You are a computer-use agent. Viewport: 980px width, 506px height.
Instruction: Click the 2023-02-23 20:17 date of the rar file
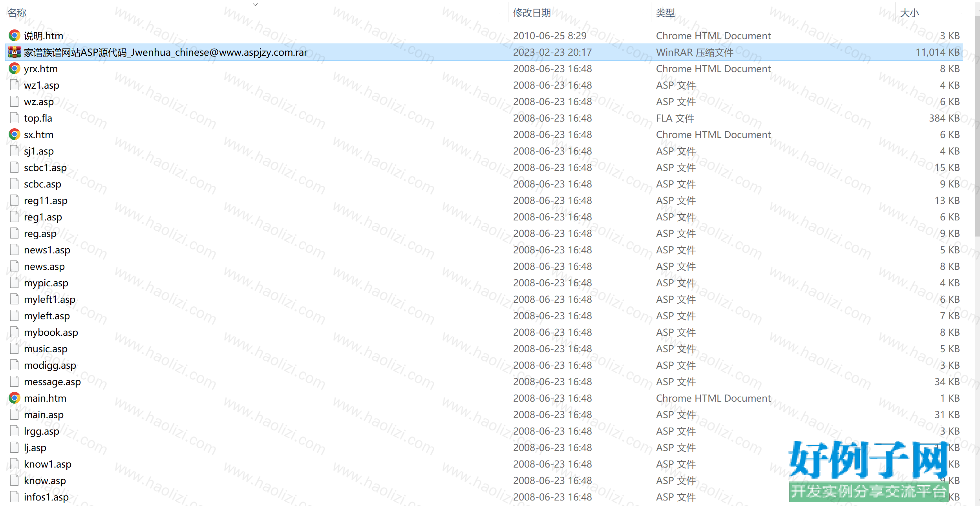(x=552, y=52)
